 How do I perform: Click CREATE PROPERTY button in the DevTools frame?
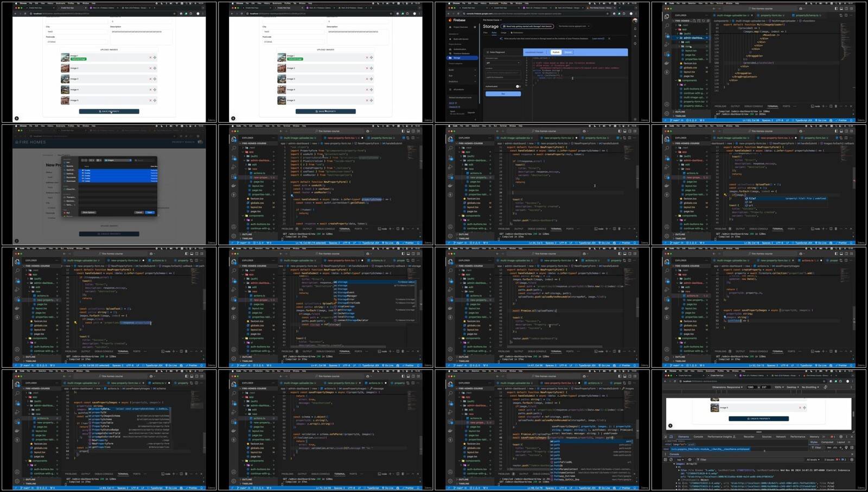pos(759,419)
